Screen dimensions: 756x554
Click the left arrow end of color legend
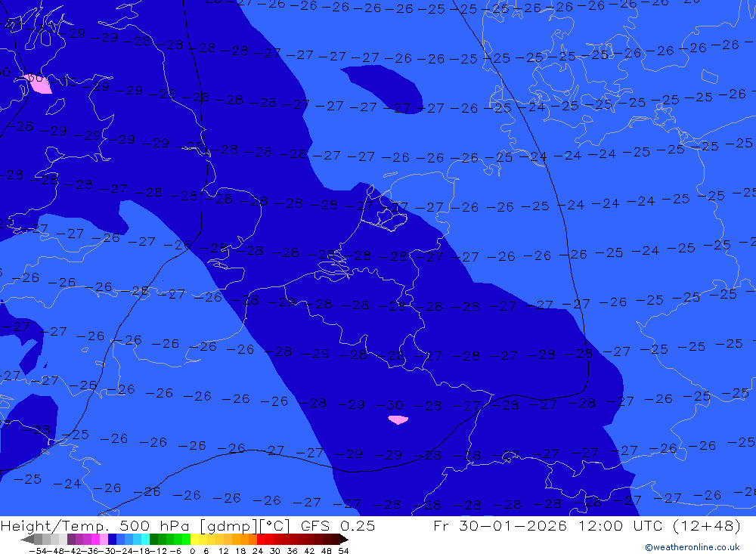27,540
